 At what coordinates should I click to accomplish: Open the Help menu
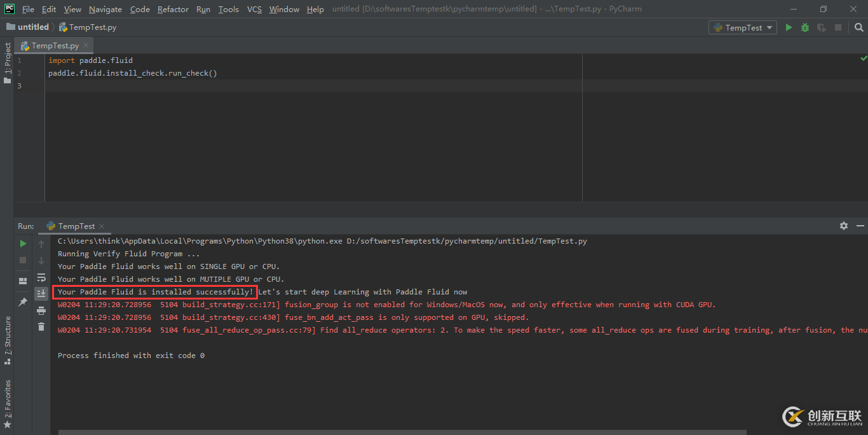pyautogui.click(x=315, y=9)
